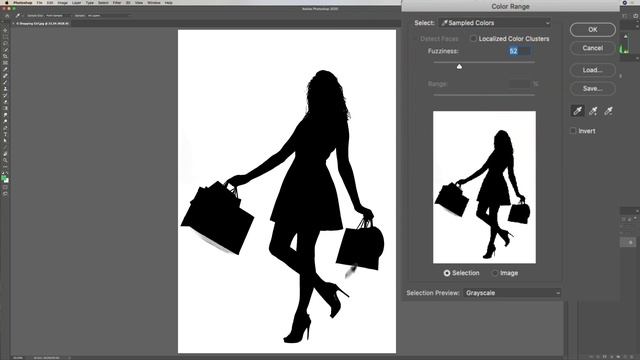640x360 pixels.
Task: Choose the Image radio button
Action: click(495, 273)
